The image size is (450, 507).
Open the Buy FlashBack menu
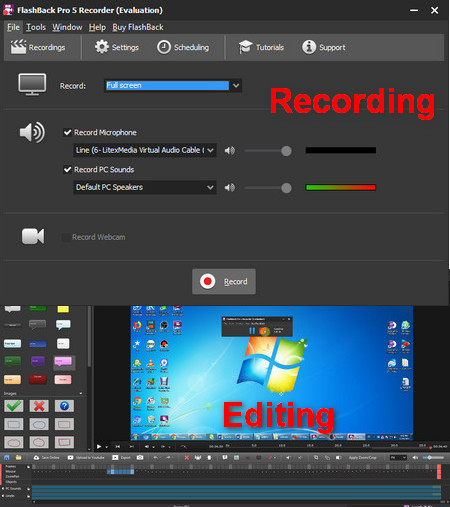click(138, 27)
